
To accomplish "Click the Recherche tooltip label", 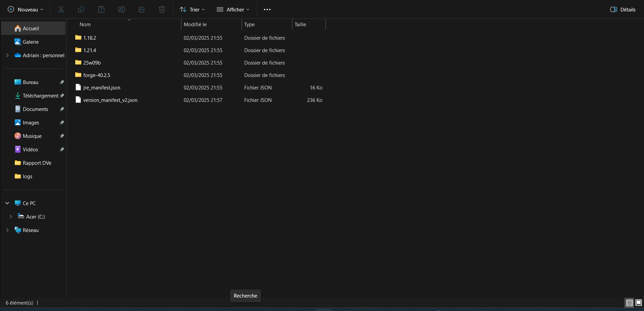I will (x=245, y=296).
